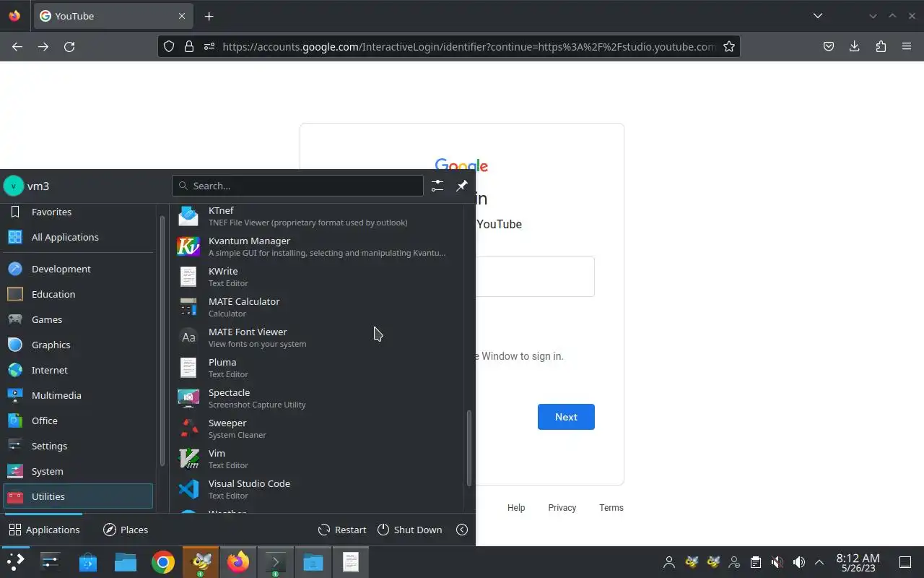Screen dimensions: 924x578
Task: Expand the list all tabs dropdown
Action: coord(818,16)
